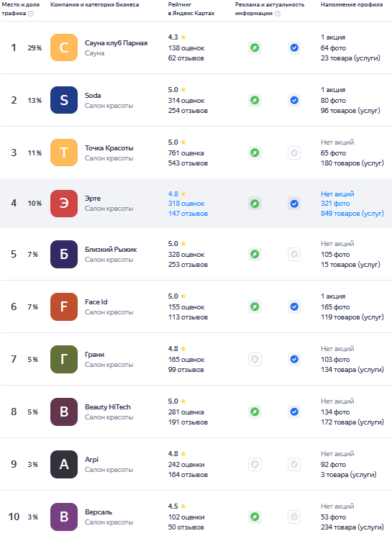This screenshot has width=392, height=536.
Task: Click green advertising icon for Сауна клуб Парная
Action: (255, 47)
